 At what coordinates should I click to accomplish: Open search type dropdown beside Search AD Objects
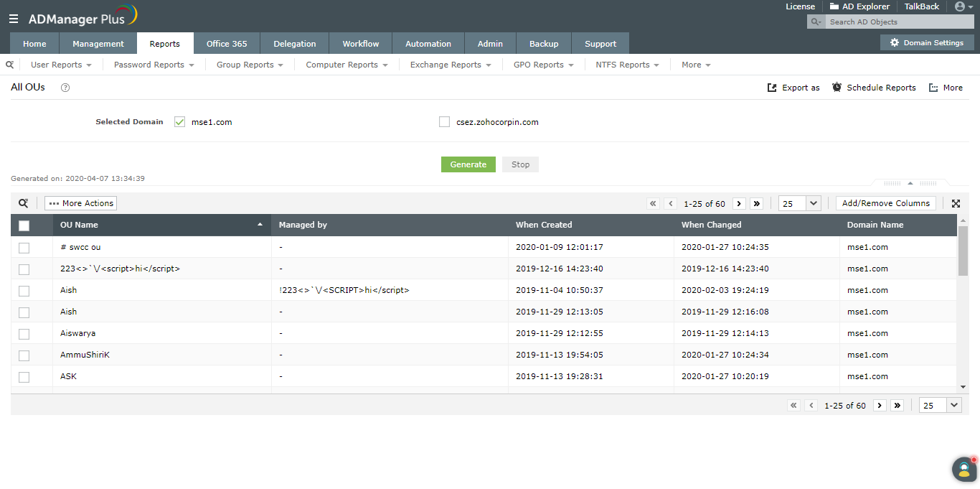point(816,22)
